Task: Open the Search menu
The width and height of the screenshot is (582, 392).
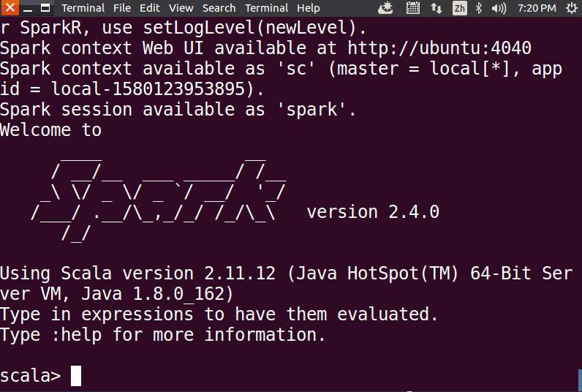Action: click(x=219, y=8)
